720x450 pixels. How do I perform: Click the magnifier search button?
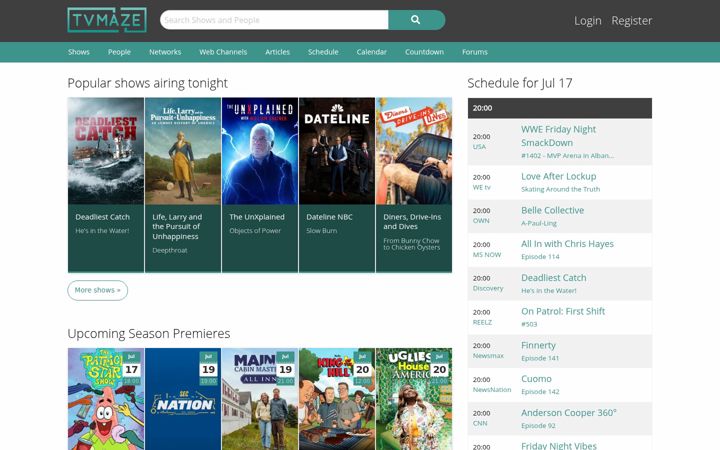(x=416, y=20)
